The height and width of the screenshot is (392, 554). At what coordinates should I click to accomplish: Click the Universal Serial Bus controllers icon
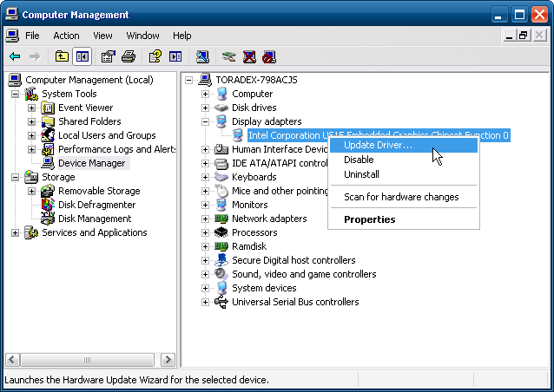221,302
